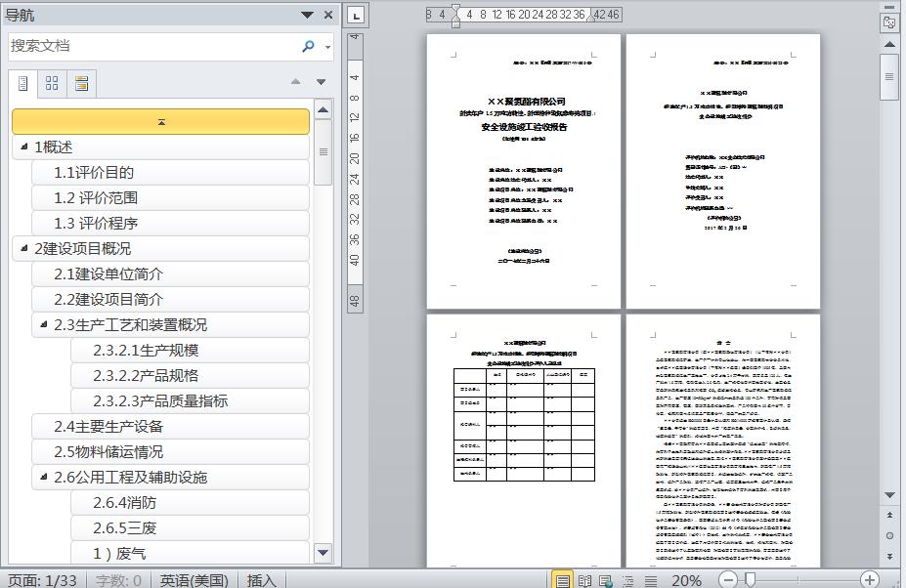Switch to search results browse tab
Image resolution: width=906 pixels, height=588 pixels.
click(x=82, y=84)
